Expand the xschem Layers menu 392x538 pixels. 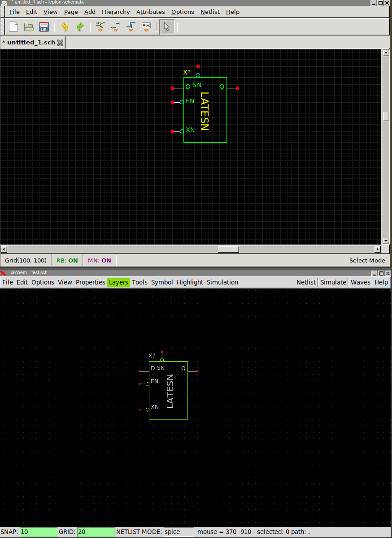(x=118, y=282)
